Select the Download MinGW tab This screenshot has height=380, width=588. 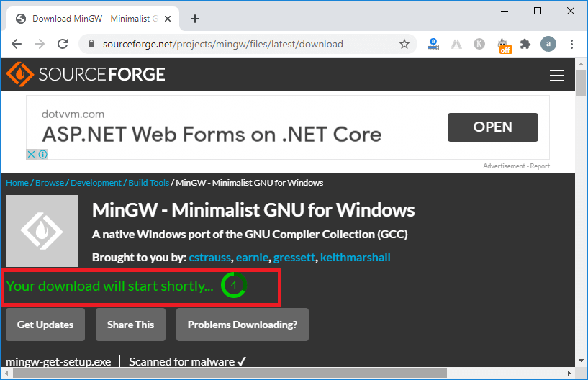tap(93, 19)
